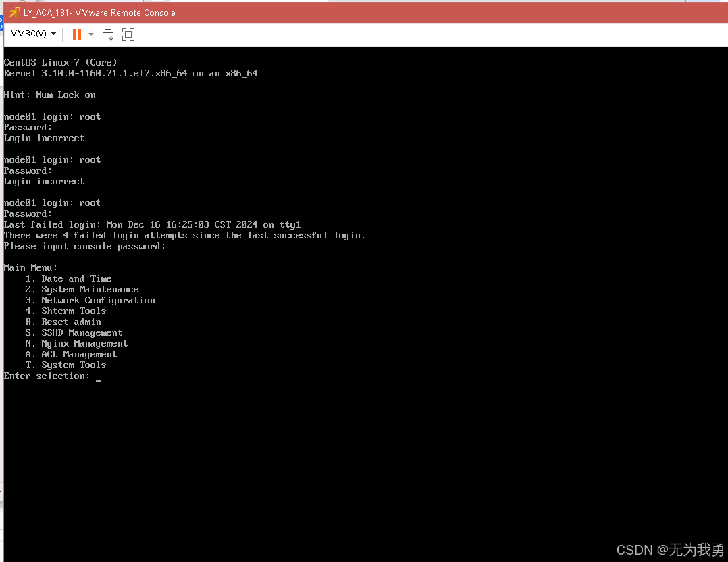Screen dimensions: 728x562
Task: Open the VMRC(V) menu
Action: coord(34,34)
